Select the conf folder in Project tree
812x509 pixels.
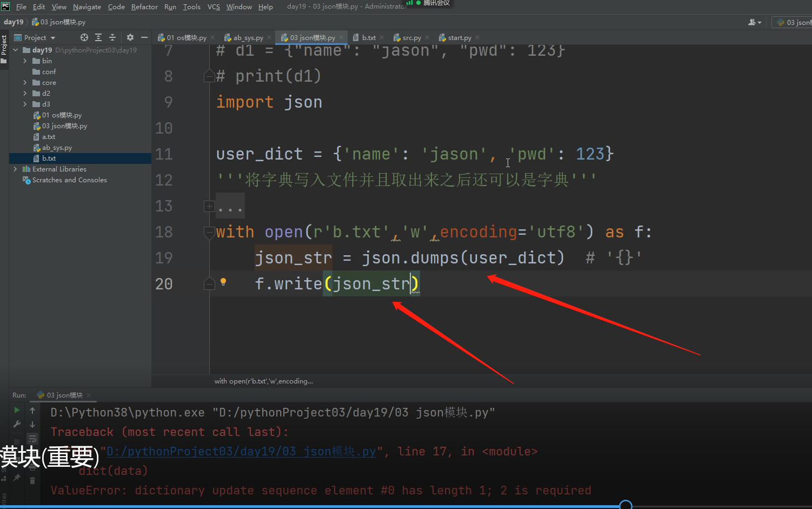[x=80, y=72]
